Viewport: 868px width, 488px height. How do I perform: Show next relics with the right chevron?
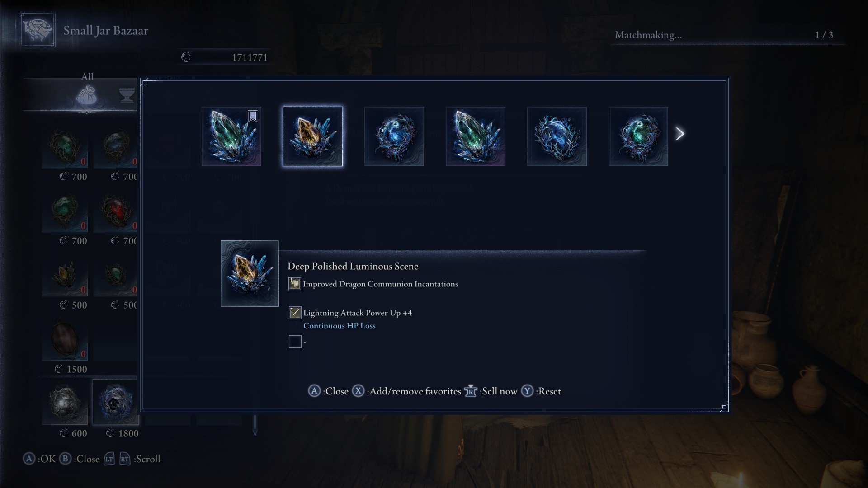tap(680, 133)
